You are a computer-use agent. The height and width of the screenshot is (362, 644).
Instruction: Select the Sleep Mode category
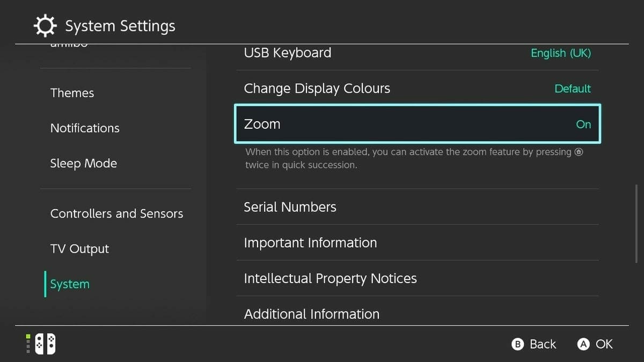[x=84, y=163]
